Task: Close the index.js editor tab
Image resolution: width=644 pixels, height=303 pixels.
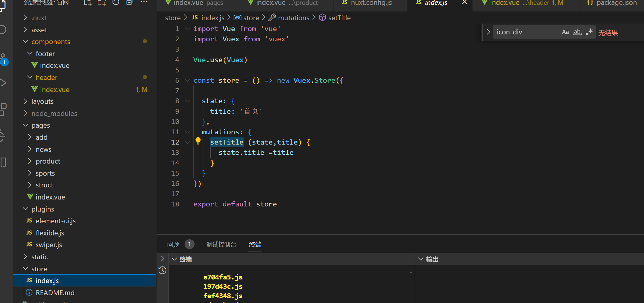Action: [x=465, y=2]
